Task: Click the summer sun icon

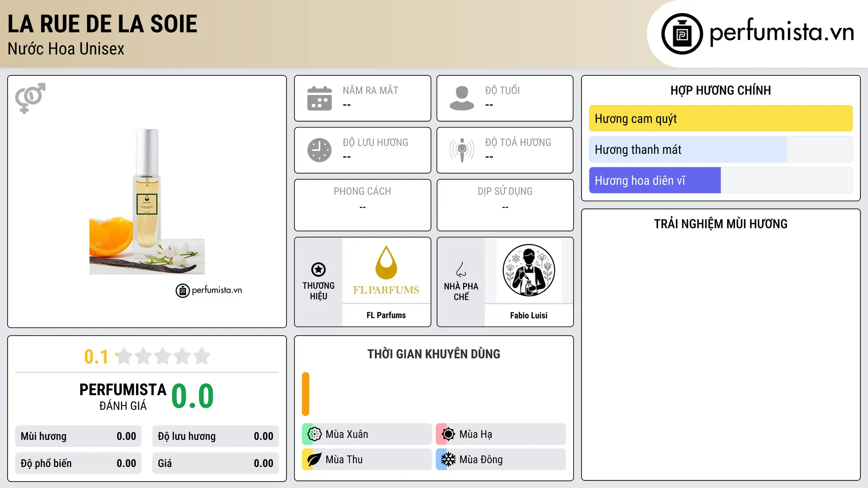Action: (x=448, y=434)
